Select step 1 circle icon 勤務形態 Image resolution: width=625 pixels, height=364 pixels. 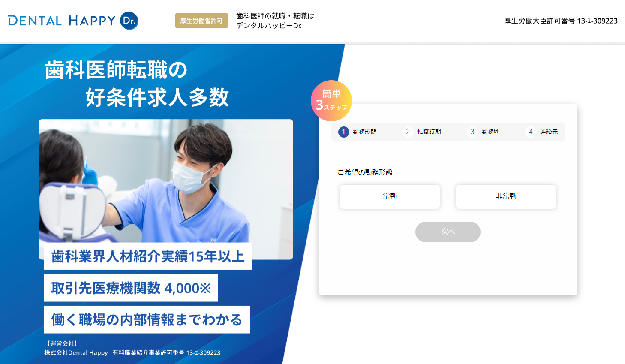pyautogui.click(x=343, y=132)
